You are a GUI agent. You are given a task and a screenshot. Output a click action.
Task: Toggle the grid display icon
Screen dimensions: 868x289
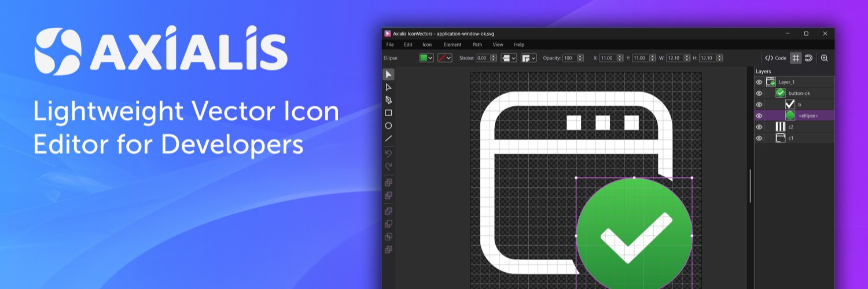tap(796, 58)
